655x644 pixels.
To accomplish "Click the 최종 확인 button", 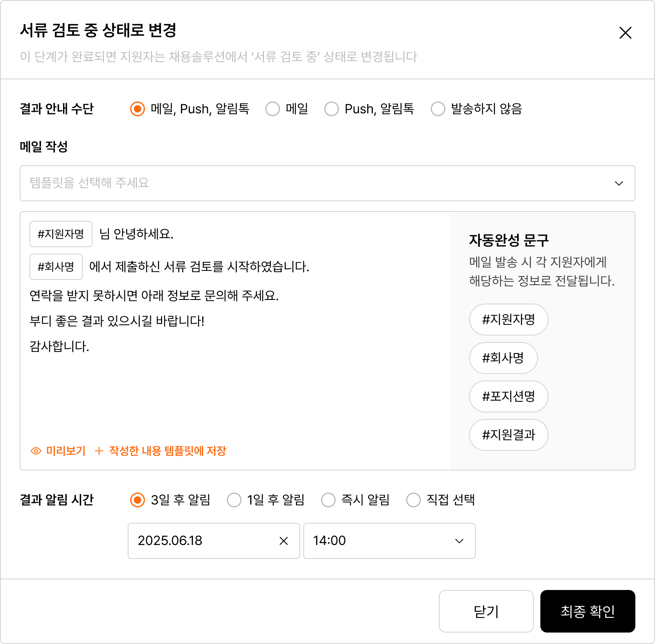I will (587, 611).
